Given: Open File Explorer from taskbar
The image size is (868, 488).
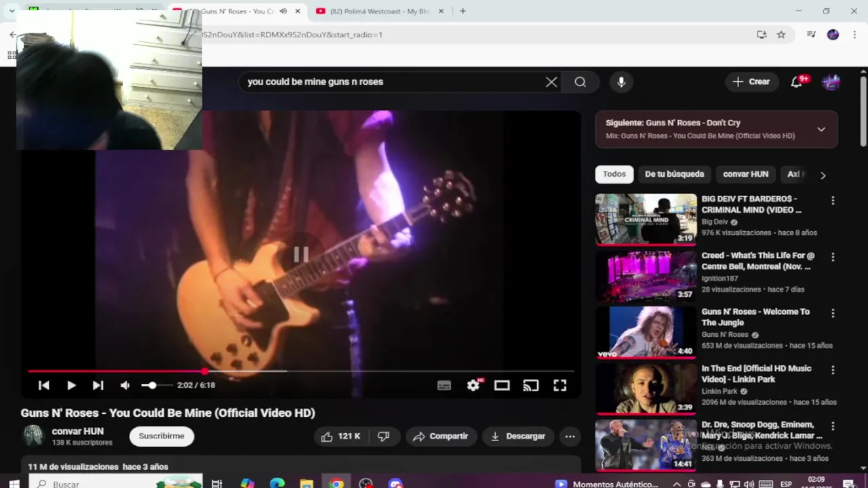Looking at the screenshot, I should point(307,484).
